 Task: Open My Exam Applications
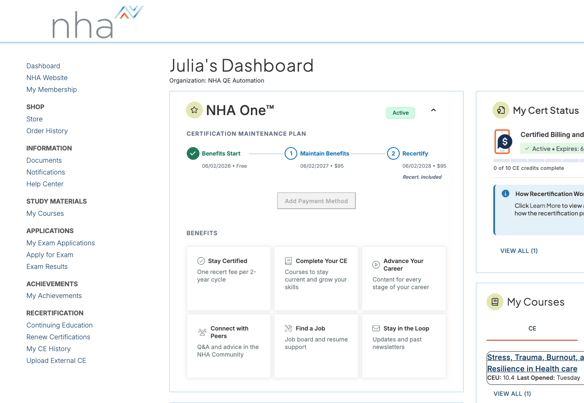[61, 243]
